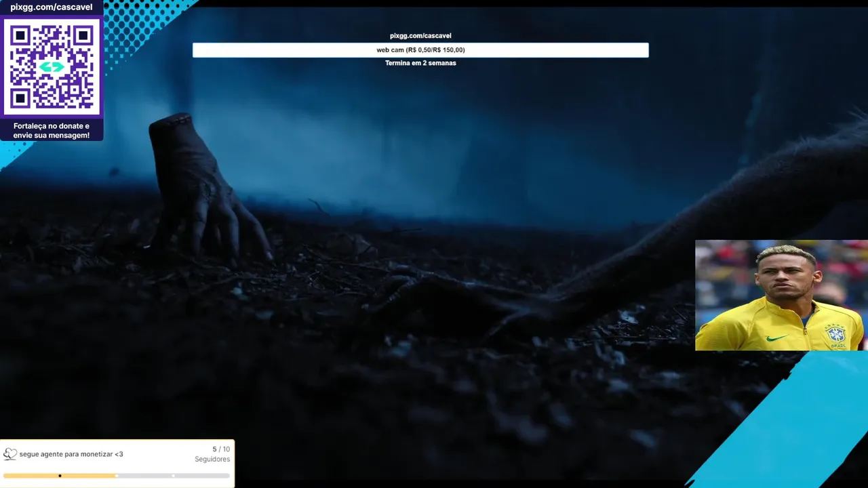Click the '5 / 10' follower count
This screenshot has width=868, height=488.
(221, 449)
